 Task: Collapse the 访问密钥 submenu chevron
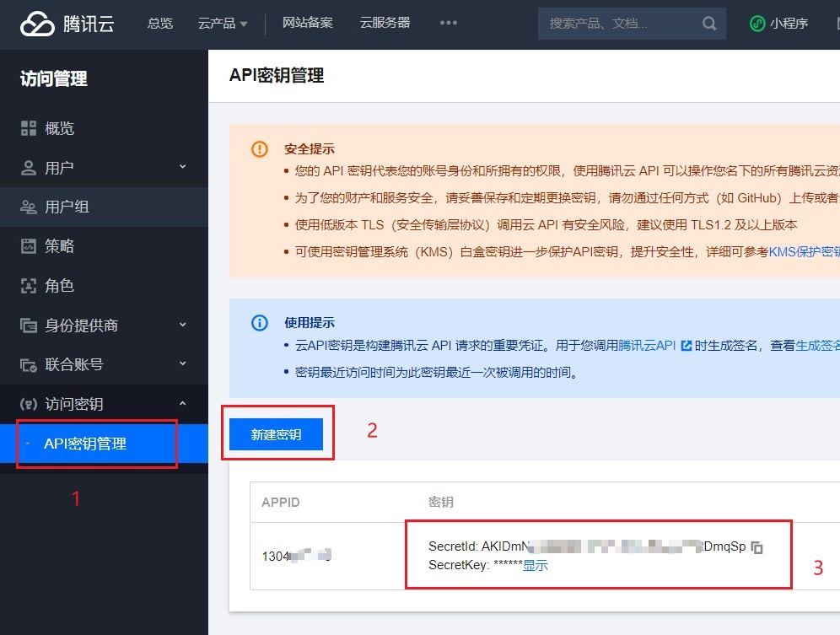183,403
